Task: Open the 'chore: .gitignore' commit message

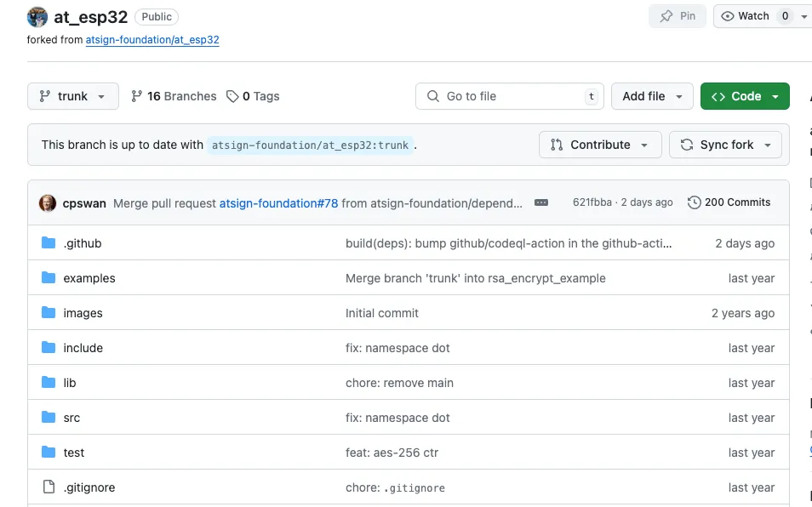Action: click(395, 487)
